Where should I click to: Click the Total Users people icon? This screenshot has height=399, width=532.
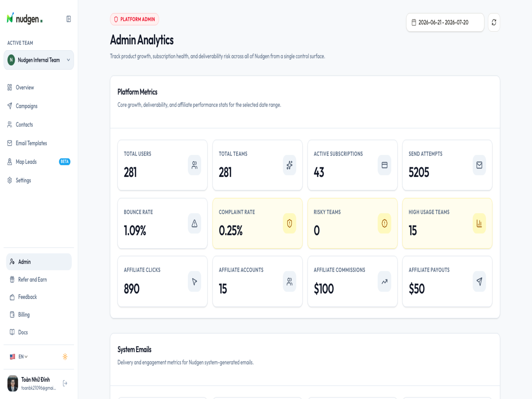point(195,165)
